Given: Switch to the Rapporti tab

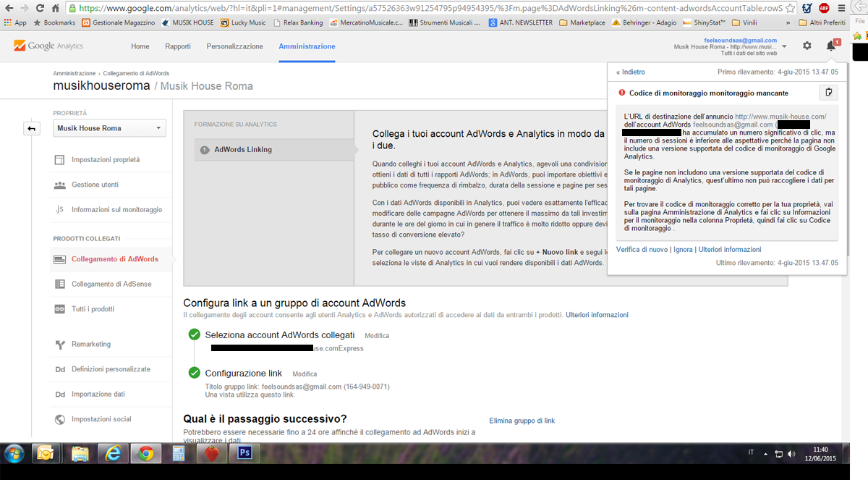Looking at the screenshot, I should (178, 46).
